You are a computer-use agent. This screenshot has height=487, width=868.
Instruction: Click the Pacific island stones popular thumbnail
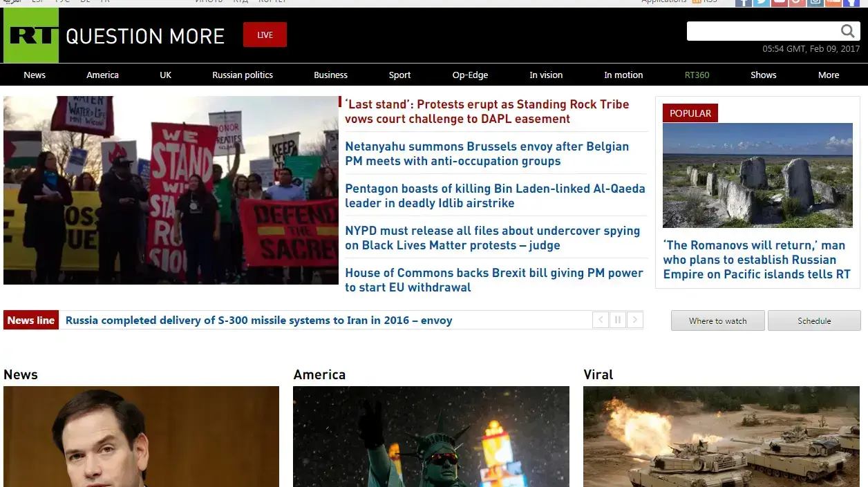pyautogui.click(x=757, y=175)
